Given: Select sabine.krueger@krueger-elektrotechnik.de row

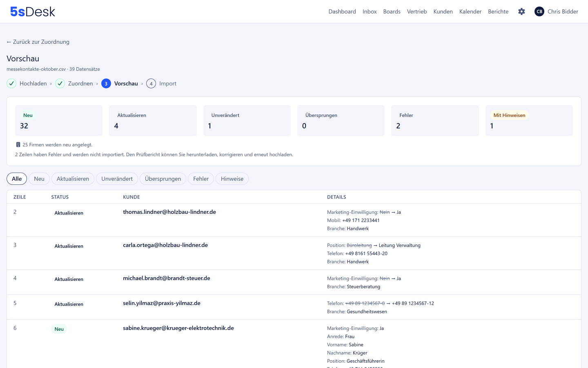Looking at the screenshot, I should tap(294, 344).
